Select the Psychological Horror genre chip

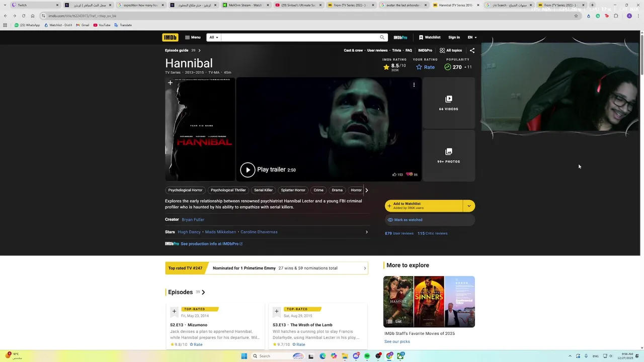pos(185,190)
